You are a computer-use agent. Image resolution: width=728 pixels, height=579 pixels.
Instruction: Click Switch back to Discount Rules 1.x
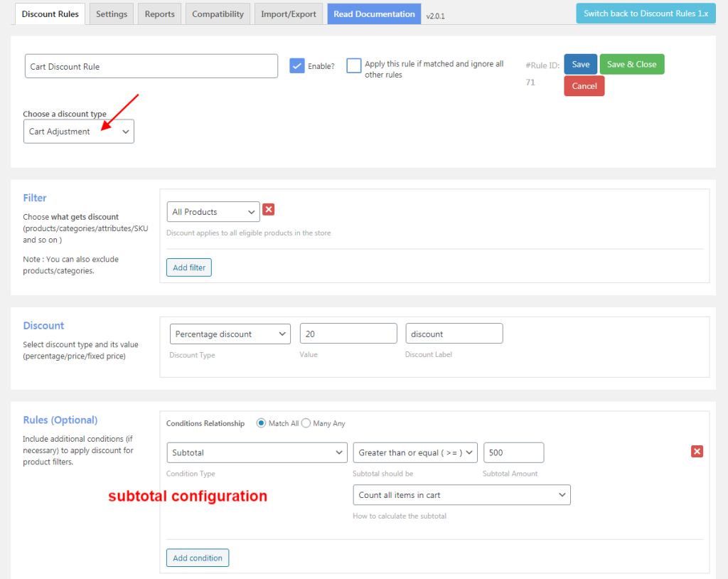point(646,14)
